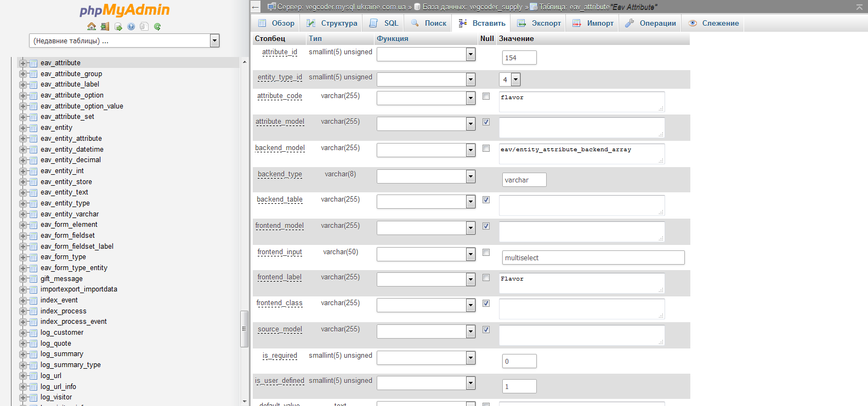Click the backend_type value field containing varchar
The image size is (868, 406).
(524, 180)
